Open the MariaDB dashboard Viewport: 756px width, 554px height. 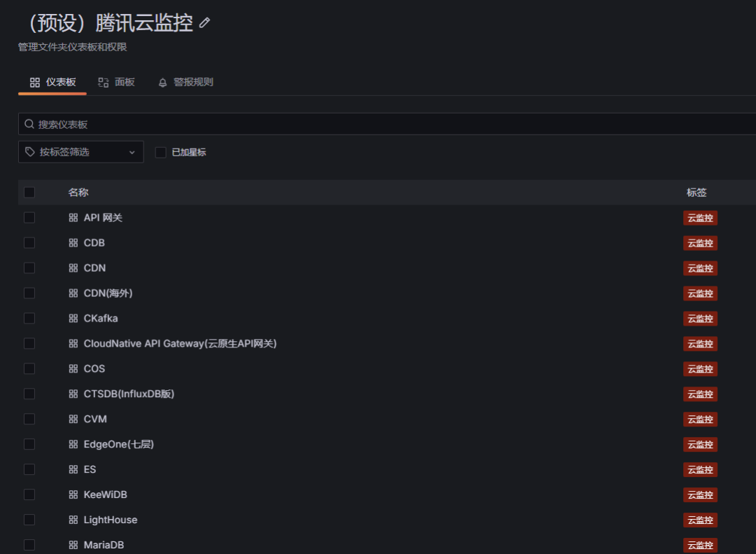click(x=104, y=545)
